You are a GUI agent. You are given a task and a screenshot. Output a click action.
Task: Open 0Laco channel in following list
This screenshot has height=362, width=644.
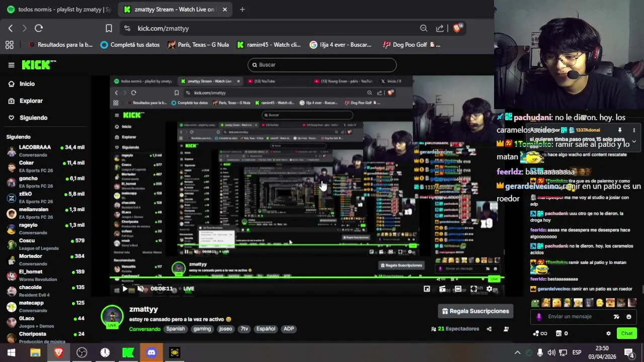[x=45, y=323]
